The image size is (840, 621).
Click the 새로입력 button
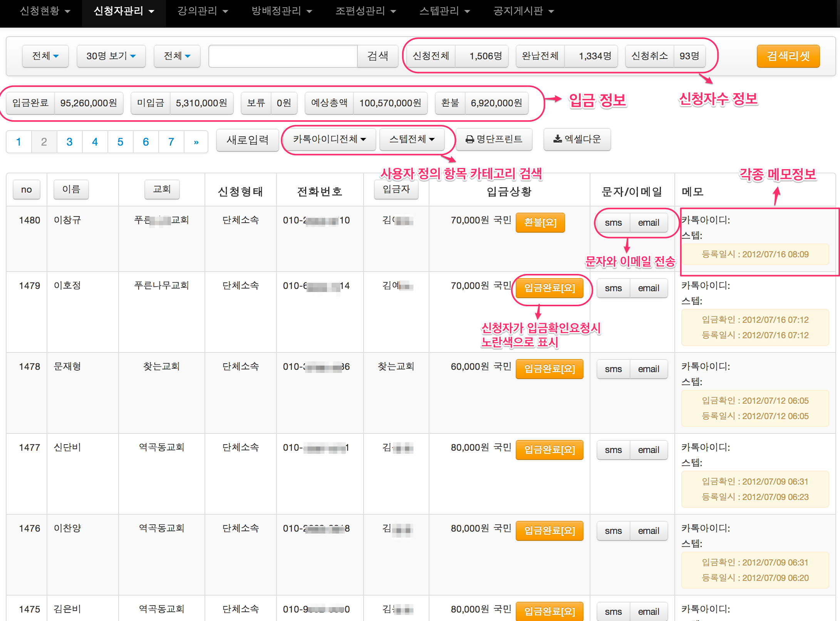pos(247,140)
